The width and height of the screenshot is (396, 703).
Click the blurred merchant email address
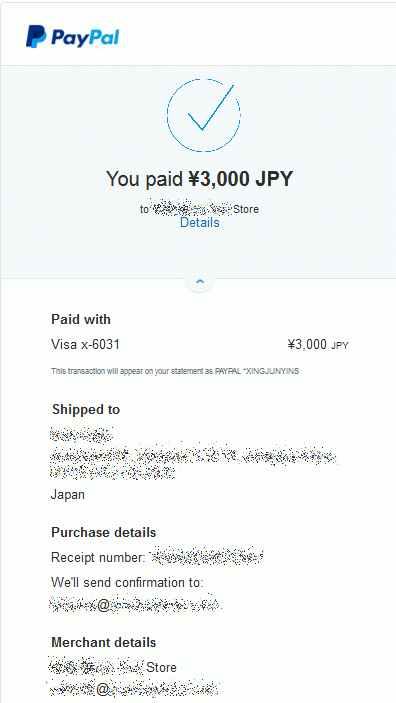click(x=135, y=689)
